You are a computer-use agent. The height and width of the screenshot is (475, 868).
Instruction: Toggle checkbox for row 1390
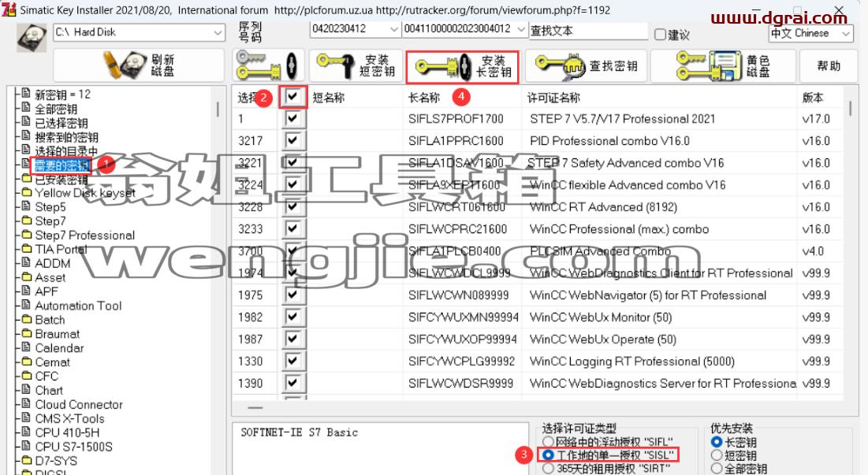(x=292, y=383)
